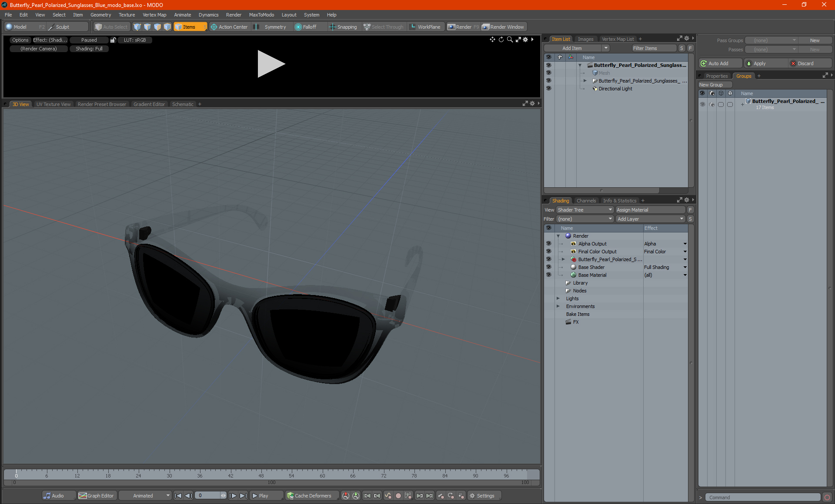This screenshot has height=504, width=835.
Task: Toggle visibility of Mesh item
Action: [x=548, y=73]
